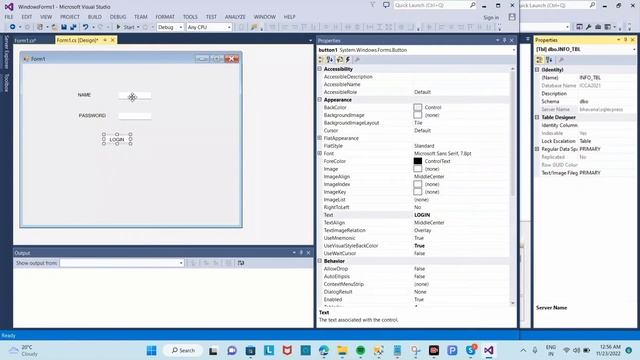
Task: Open the TOOLS menu
Action: tap(190, 17)
